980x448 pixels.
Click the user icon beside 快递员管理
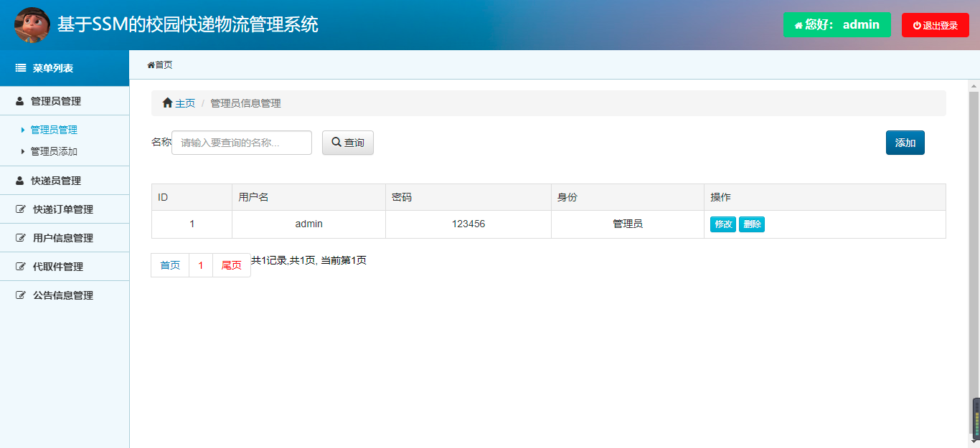click(x=20, y=181)
